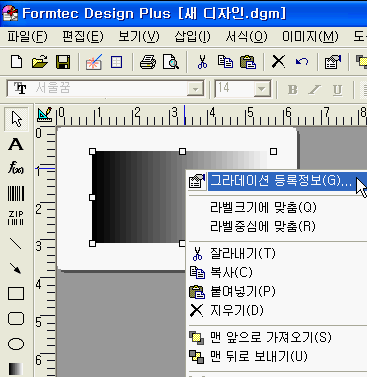Screen dimensions: 367x377
Task: Open a file with the folder icon
Action: click(x=40, y=62)
